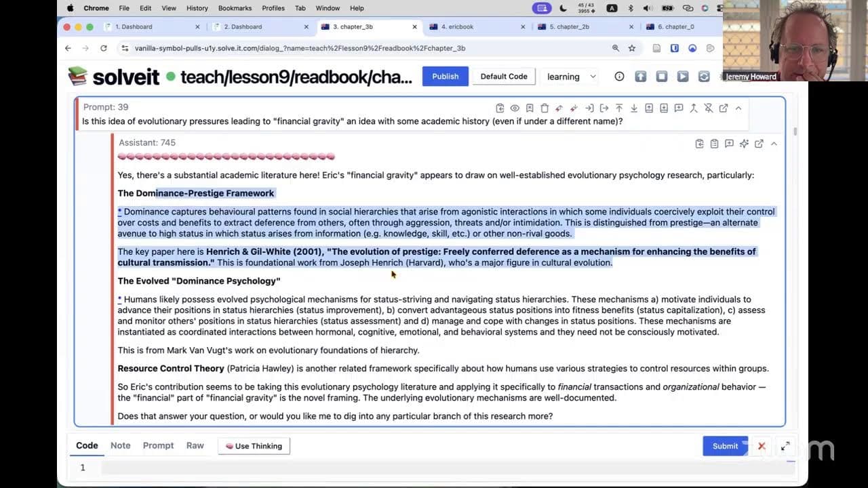This screenshot has width=868, height=488.
Task: Click the blue Publish button
Action: point(446,77)
